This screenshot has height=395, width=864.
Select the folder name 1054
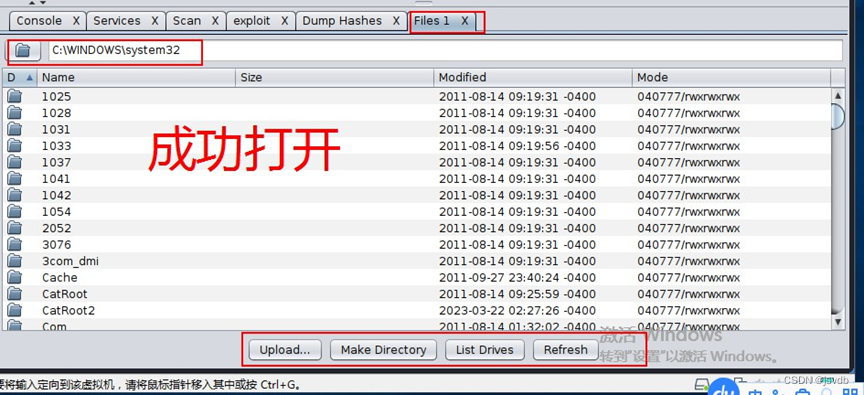coord(57,212)
